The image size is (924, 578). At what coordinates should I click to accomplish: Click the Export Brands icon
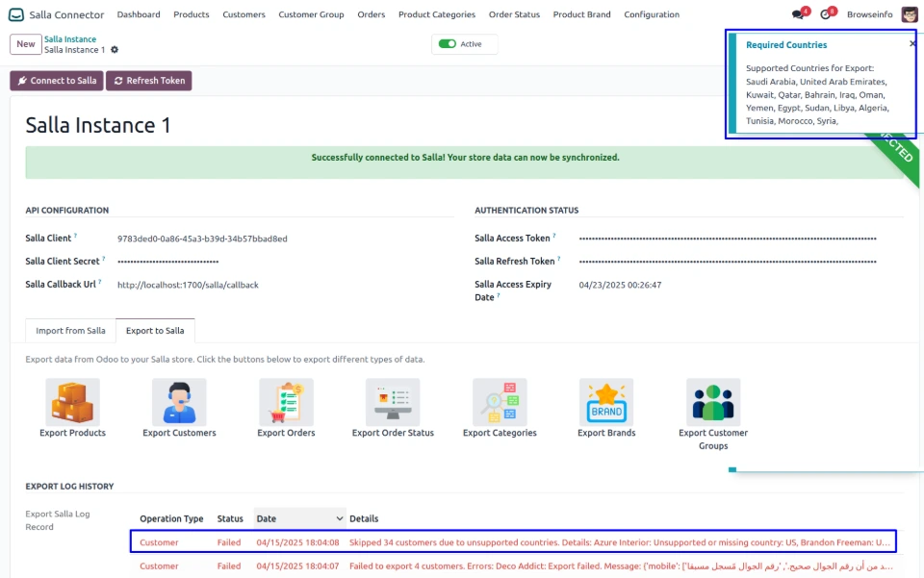[606, 402]
